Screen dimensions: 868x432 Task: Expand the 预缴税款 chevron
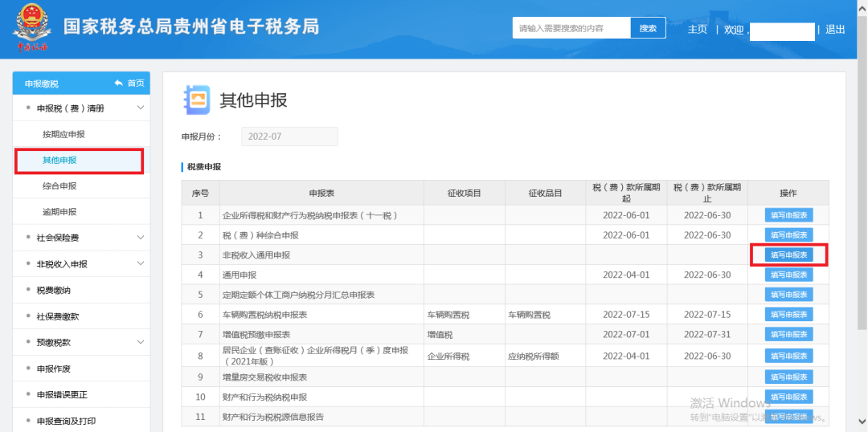pos(140,342)
